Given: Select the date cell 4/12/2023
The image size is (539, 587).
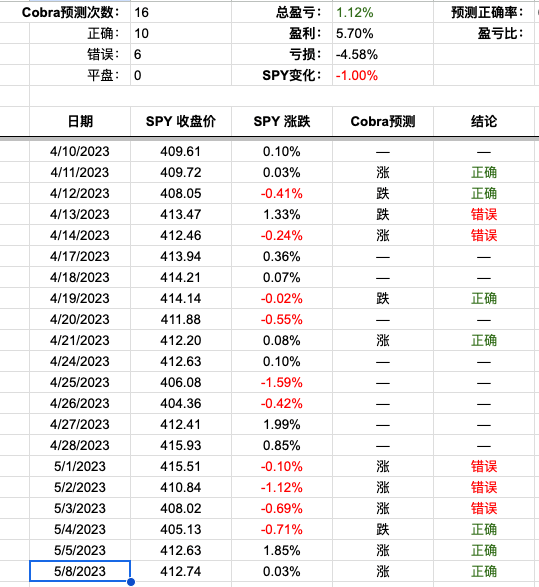Looking at the screenshot, I should coord(80,193).
